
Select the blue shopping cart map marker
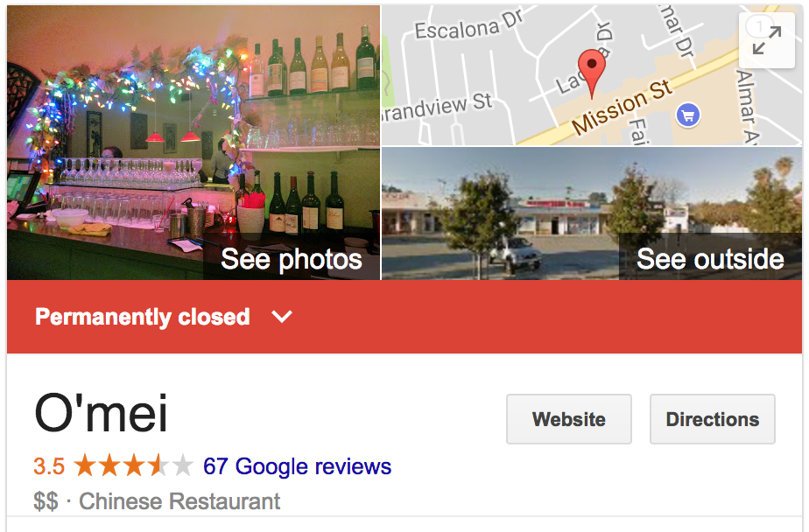click(x=688, y=115)
